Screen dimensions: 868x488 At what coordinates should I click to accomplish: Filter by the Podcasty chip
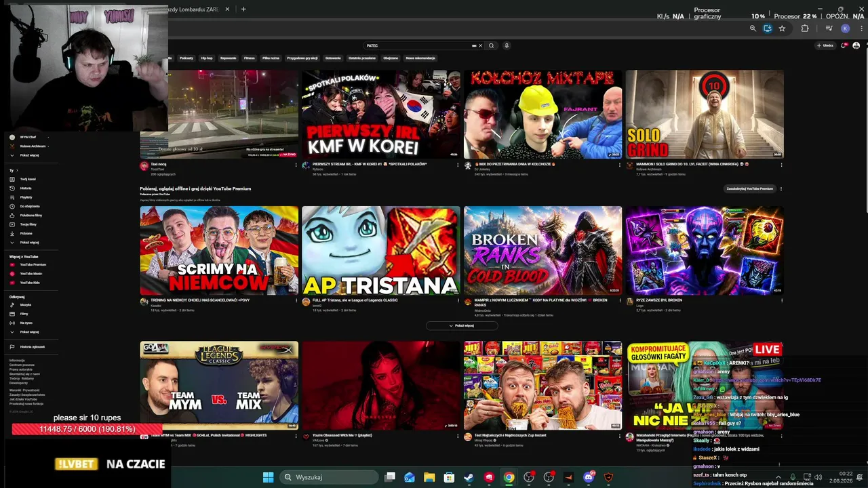[x=186, y=58]
